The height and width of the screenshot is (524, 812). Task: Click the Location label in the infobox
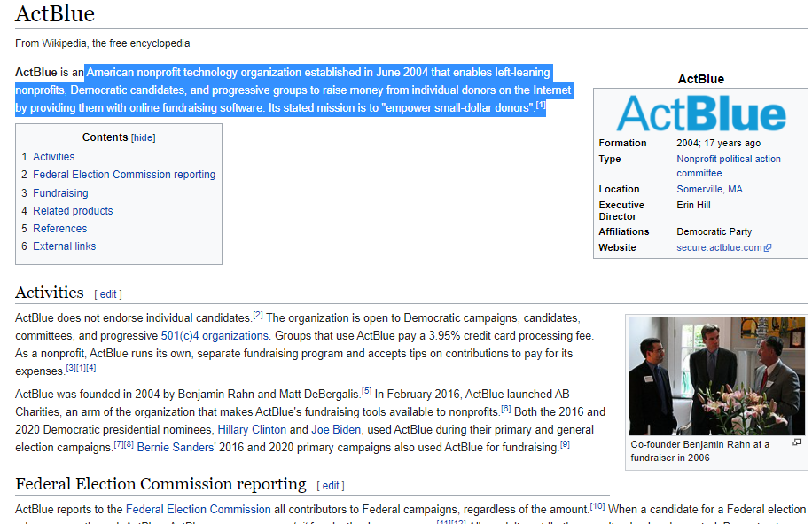click(619, 189)
